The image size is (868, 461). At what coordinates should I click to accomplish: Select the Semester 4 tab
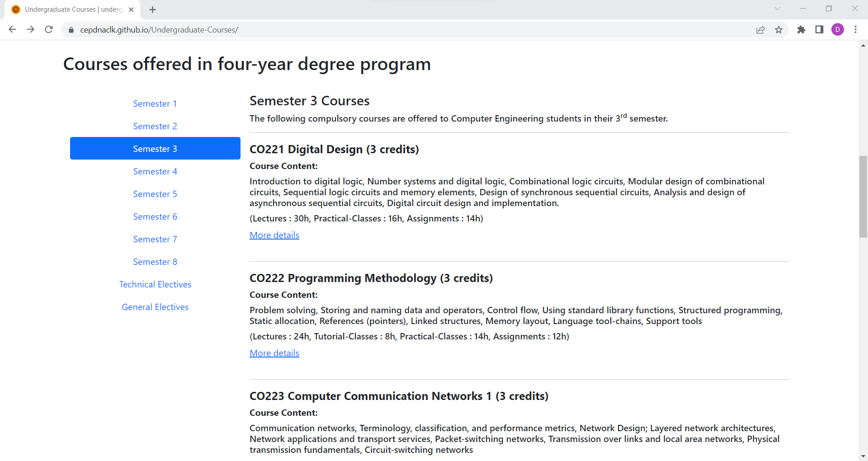click(x=155, y=171)
